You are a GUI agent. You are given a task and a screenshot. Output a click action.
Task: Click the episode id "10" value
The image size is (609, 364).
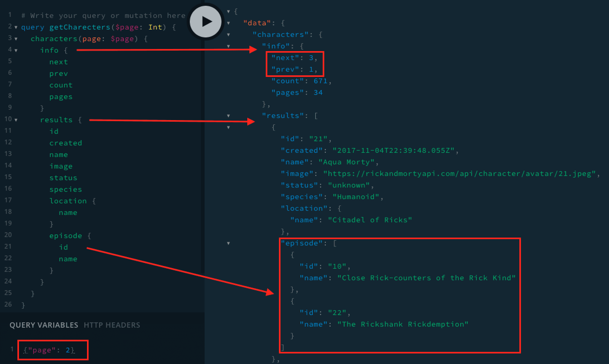[337, 266]
